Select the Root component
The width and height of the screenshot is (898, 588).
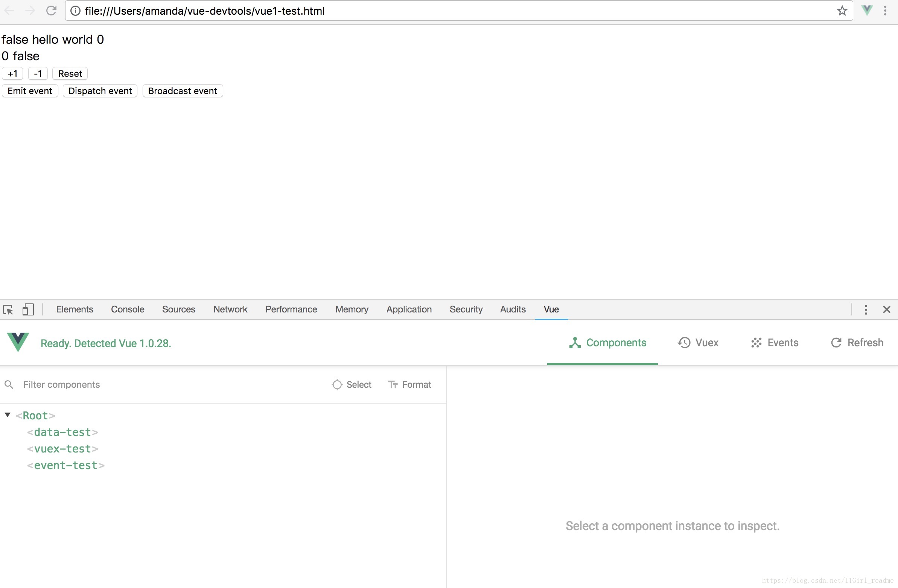point(35,416)
